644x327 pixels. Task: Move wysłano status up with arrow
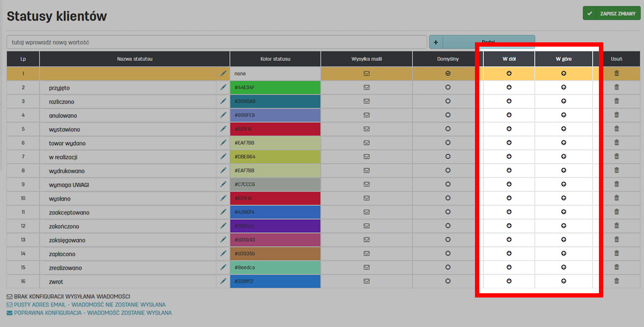[563, 198]
